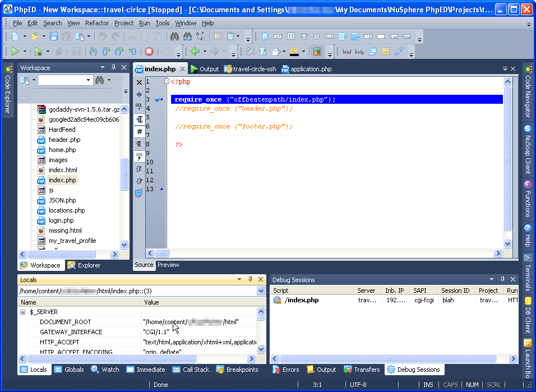Image resolution: width=536 pixels, height=392 pixels.
Task: Click the green Run play button
Action: coord(15,52)
